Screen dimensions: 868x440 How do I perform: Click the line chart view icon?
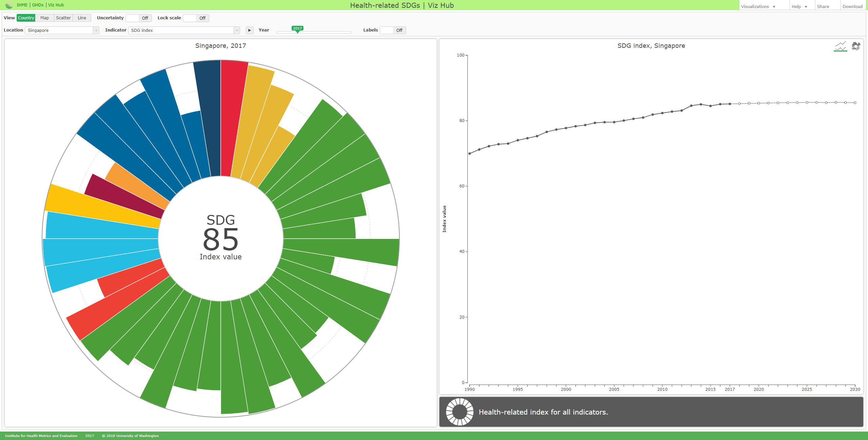840,46
